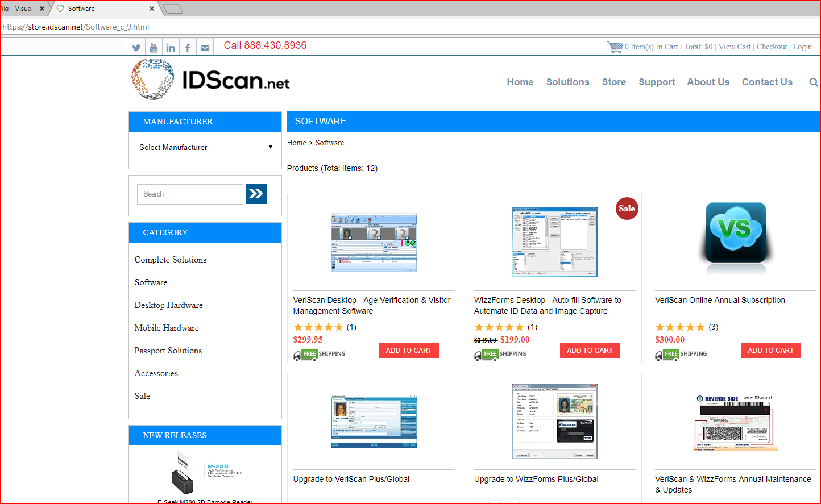Click free shipping icon under WizzForms Desktop
Screen dimensions: 821x504
pyautogui.click(x=500, y=355)
